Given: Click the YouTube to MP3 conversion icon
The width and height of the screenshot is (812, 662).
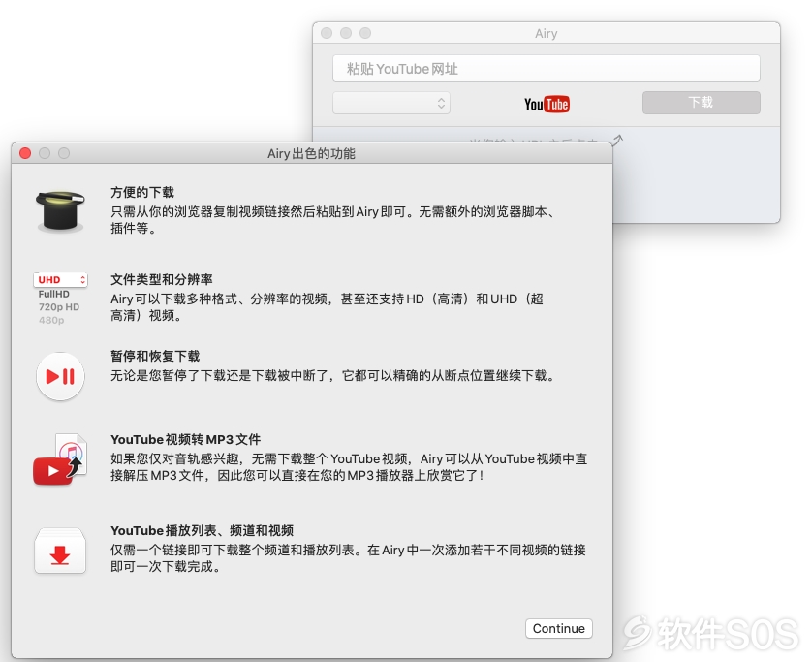Looking at the screenshot, I should pyautogui.click(x=61, y=459).
